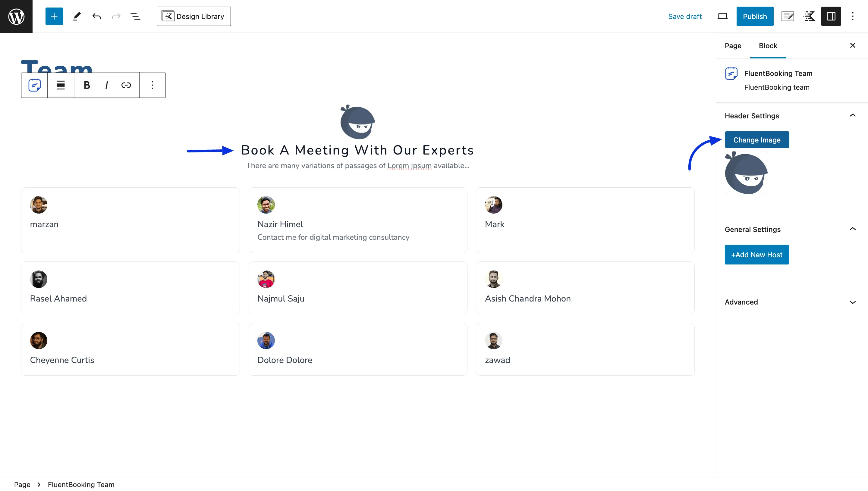
Task: Select the marzan host card
Action: [x=130, y=220]
